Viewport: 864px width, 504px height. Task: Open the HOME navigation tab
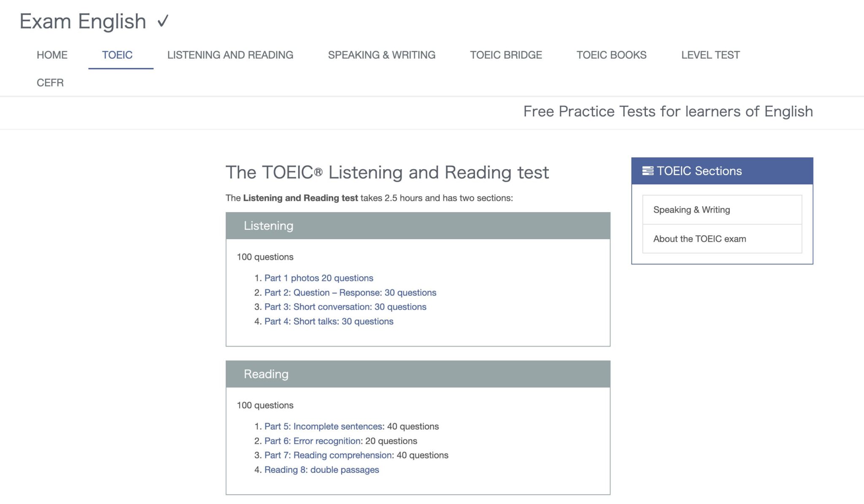pos(52,55)
